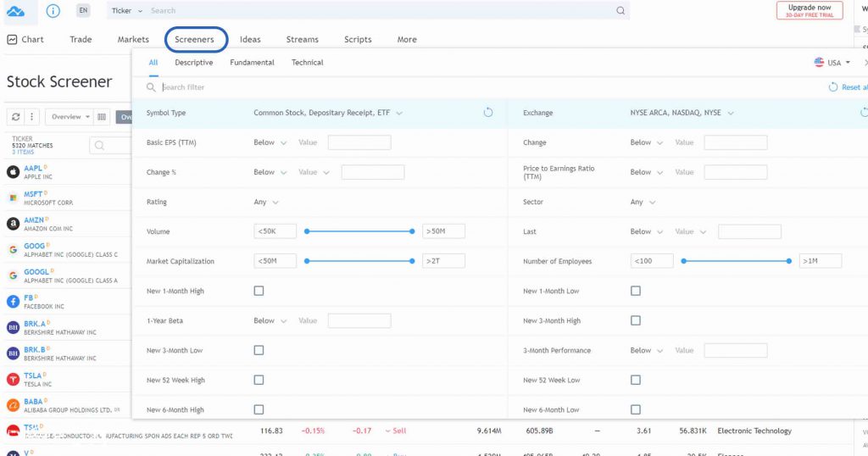Toggle New 52 Week High checkbox
Image resolution: width=868 pixels, height=456 pixels.
pos(259,380)
